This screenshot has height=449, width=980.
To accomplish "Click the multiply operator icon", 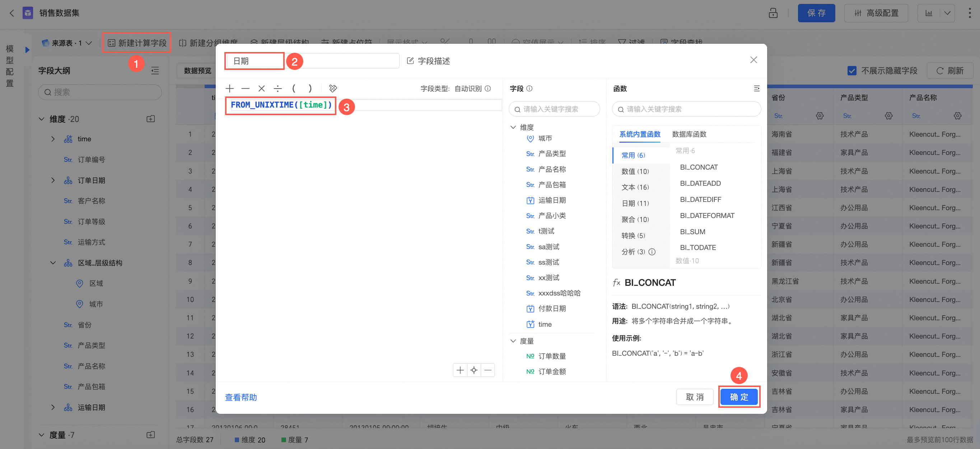I will coord(261,89).
